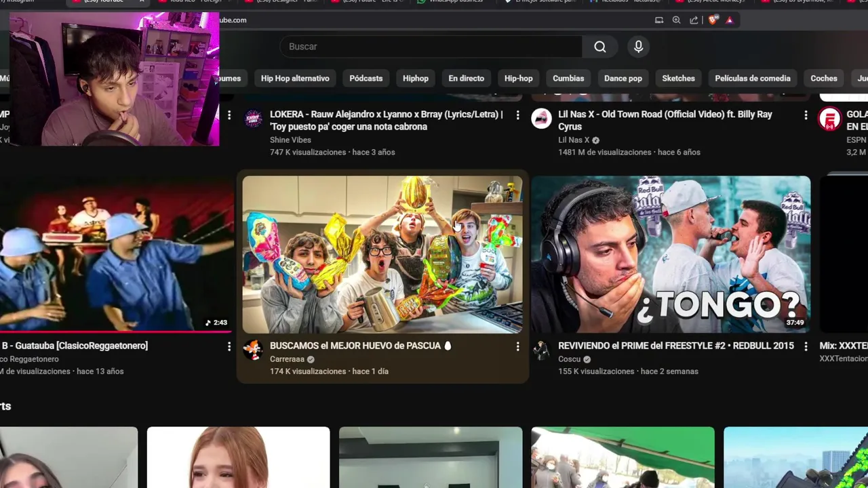
Task: Open Guatauba [ClasicoReggaetonero] title
Action: pos(74,346)
